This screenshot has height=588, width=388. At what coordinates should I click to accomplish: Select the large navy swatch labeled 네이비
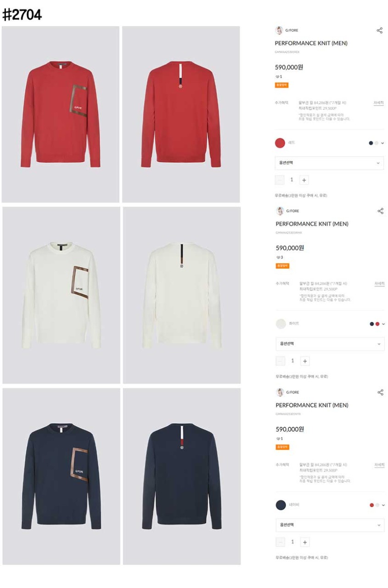pos(281,505)
